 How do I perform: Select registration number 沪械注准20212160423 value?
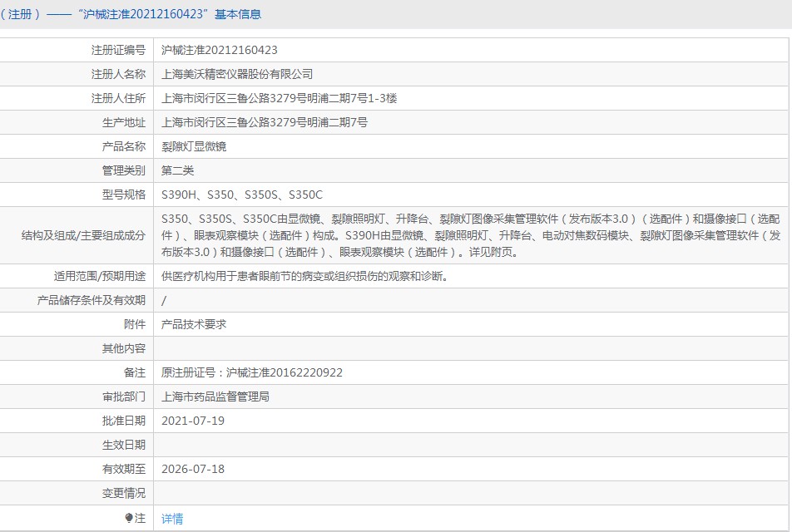[220, 50]
